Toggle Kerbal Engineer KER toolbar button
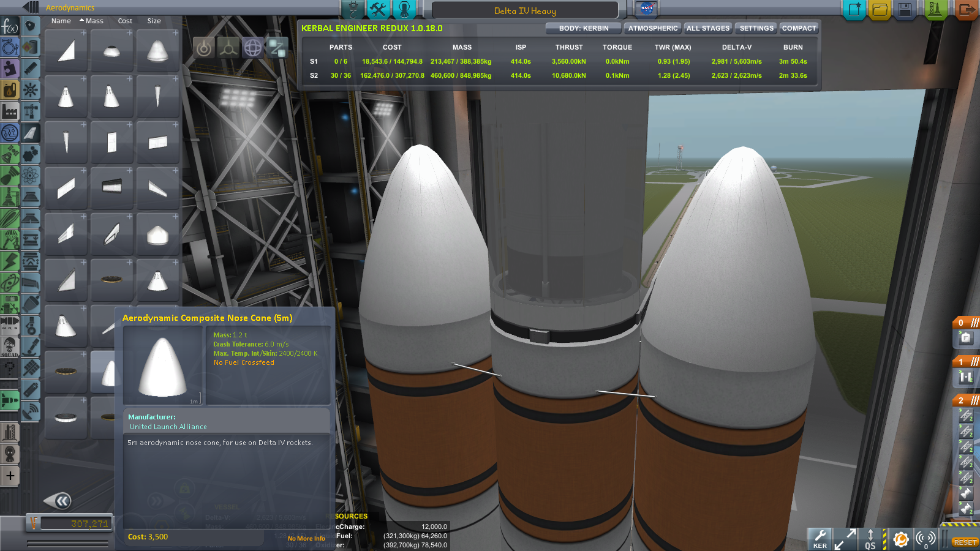The image size is (980, 551). [820, 539]
